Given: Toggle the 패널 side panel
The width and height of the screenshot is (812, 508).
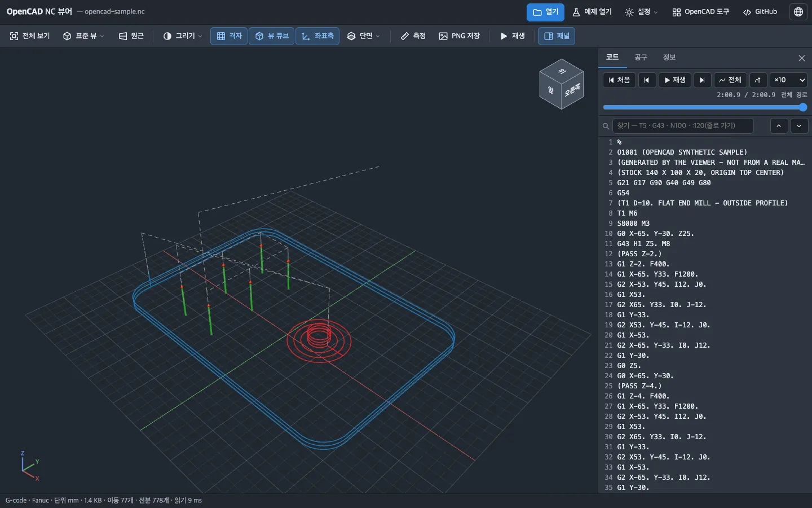Looking at the screenshot, I should coord(557,36).
